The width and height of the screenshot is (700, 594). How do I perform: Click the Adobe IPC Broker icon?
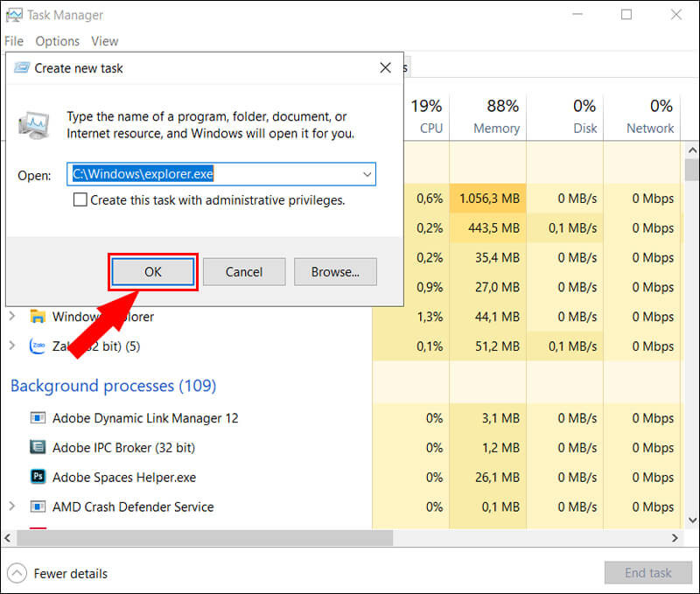38,447
